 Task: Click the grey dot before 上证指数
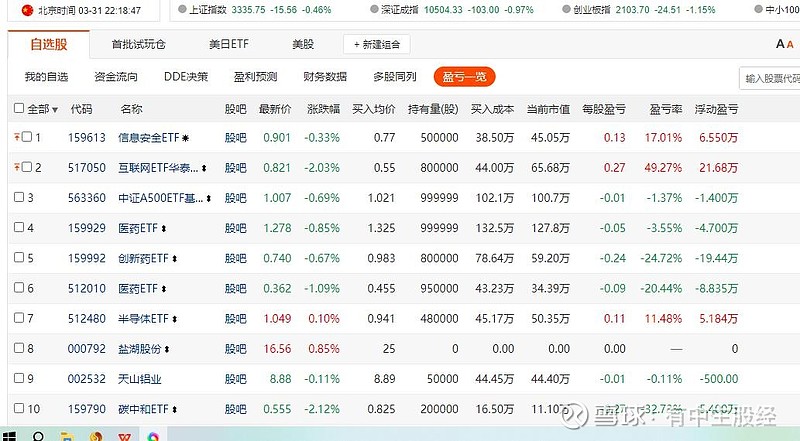tap(182, 9)
